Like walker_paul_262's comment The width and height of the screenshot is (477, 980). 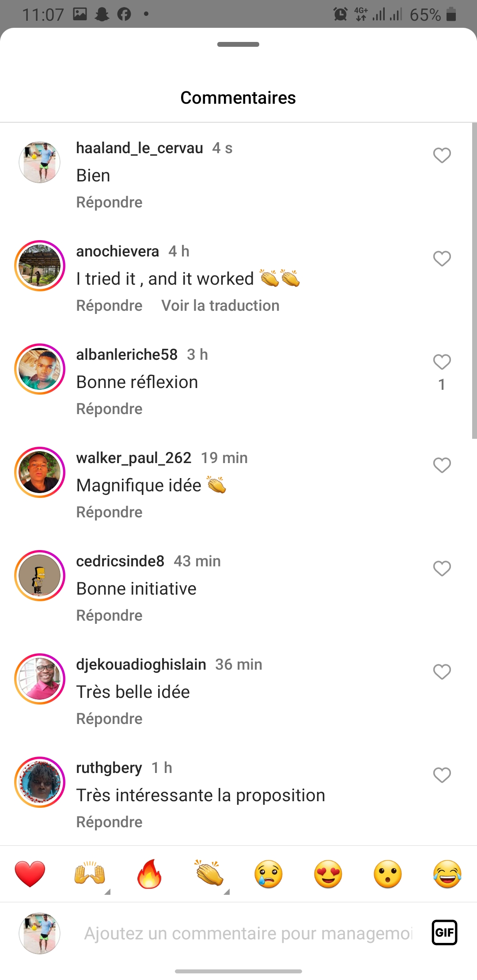pyautogui.click(x=442, y=465)
